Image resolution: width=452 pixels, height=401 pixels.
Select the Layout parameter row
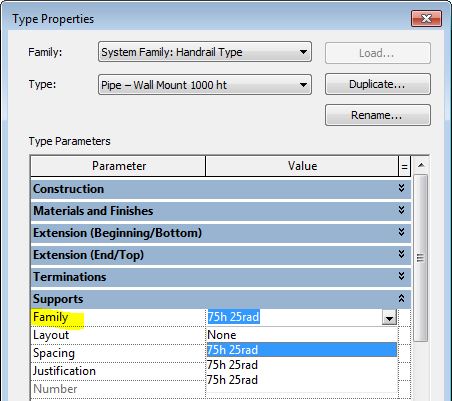[118, 335]
